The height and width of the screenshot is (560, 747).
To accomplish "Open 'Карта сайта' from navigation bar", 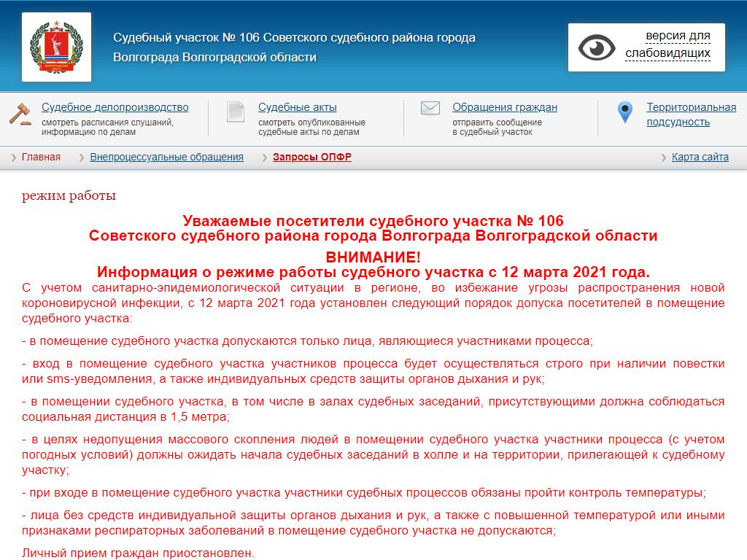I will click(x=700, y=157).
